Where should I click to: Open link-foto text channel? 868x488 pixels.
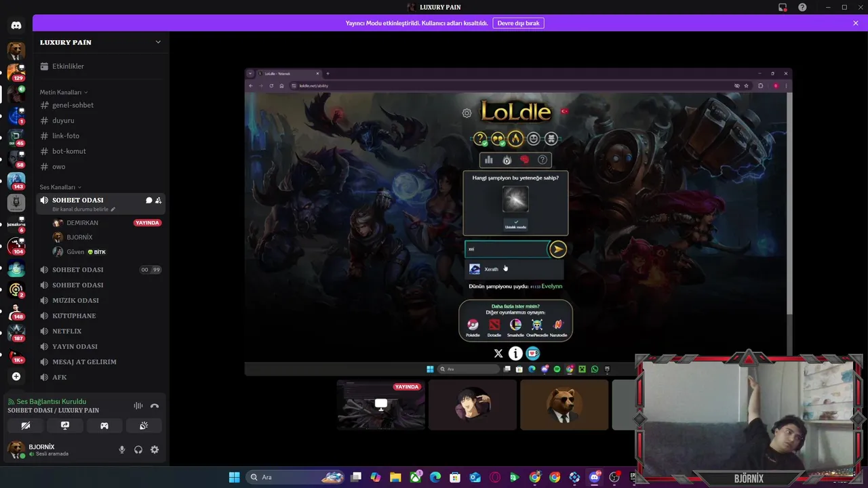click(x=101, y=136)
